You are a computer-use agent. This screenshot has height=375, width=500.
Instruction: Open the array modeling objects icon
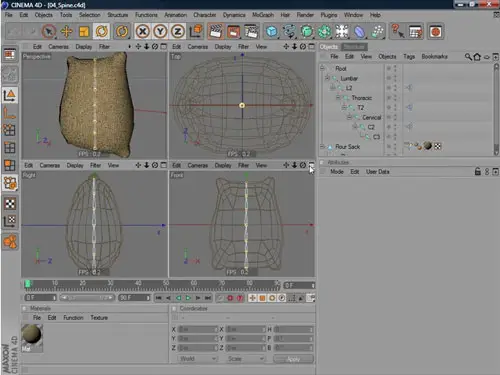(x=324, y=31)
